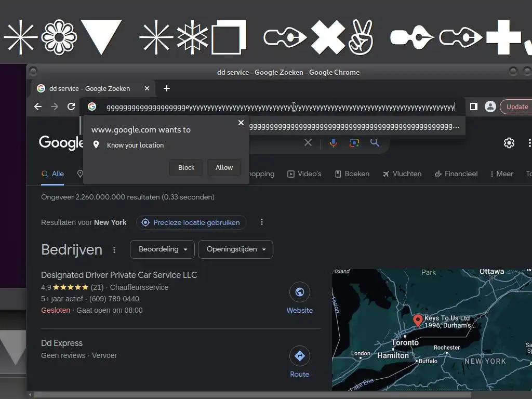
Task: Click the Google logo on the results page
Action: click(61, 142)
